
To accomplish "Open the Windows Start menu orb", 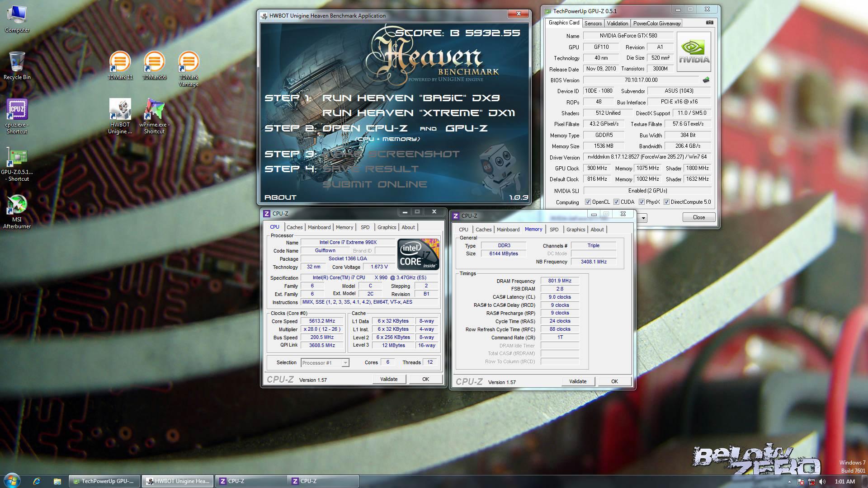I will (12, 481).
